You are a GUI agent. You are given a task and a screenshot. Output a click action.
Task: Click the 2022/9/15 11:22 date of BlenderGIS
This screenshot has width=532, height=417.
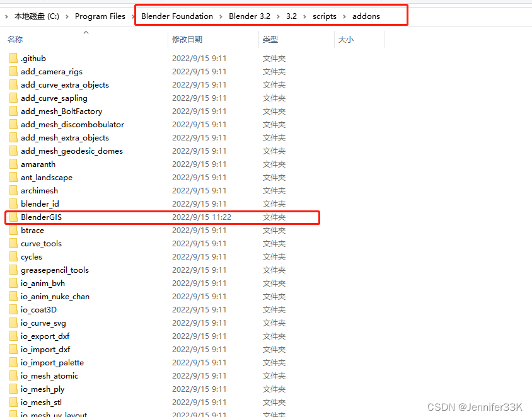pos(202,217)
